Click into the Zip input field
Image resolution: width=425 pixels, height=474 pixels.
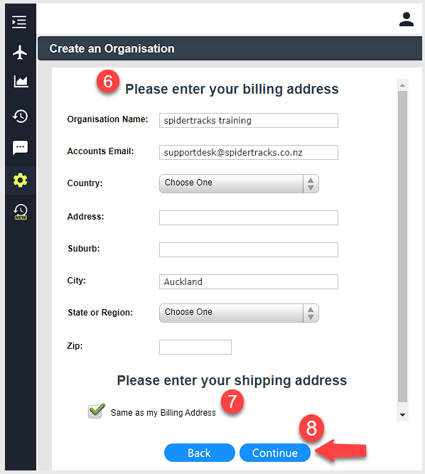[x=195, y=347]
